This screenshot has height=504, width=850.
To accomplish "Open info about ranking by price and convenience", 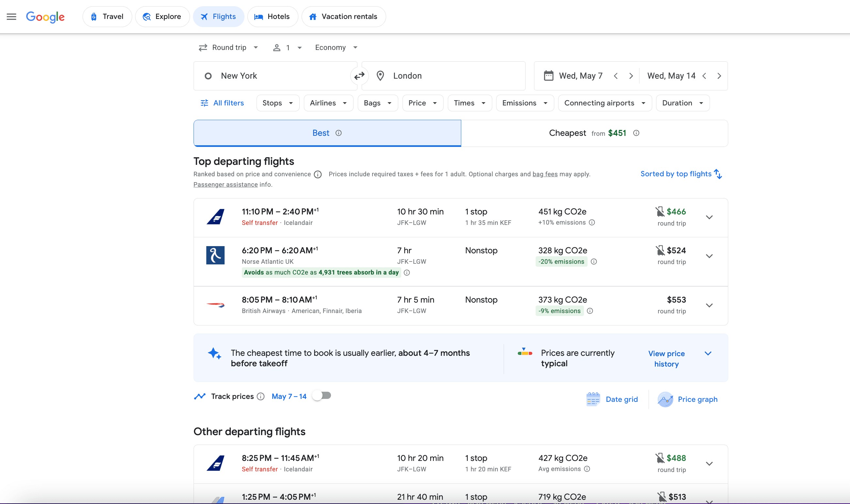I will click(318, 174).
